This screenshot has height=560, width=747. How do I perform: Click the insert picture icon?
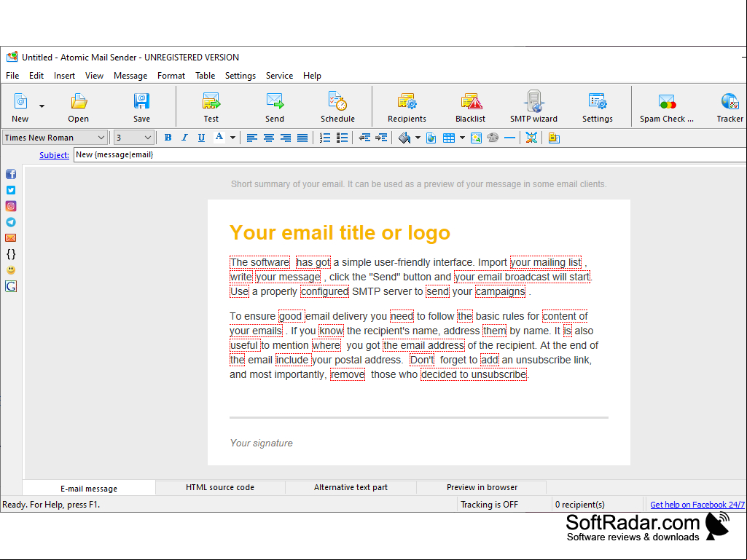click(476, 138)
